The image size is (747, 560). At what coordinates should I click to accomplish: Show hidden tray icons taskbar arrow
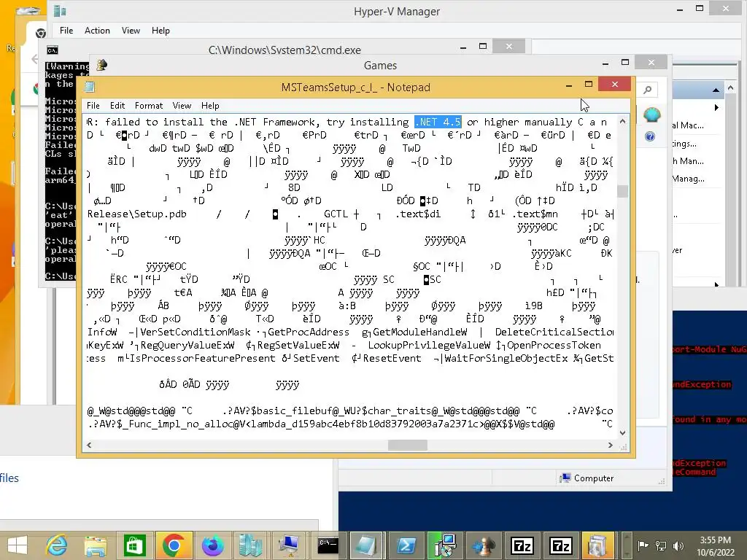(627, 545)
